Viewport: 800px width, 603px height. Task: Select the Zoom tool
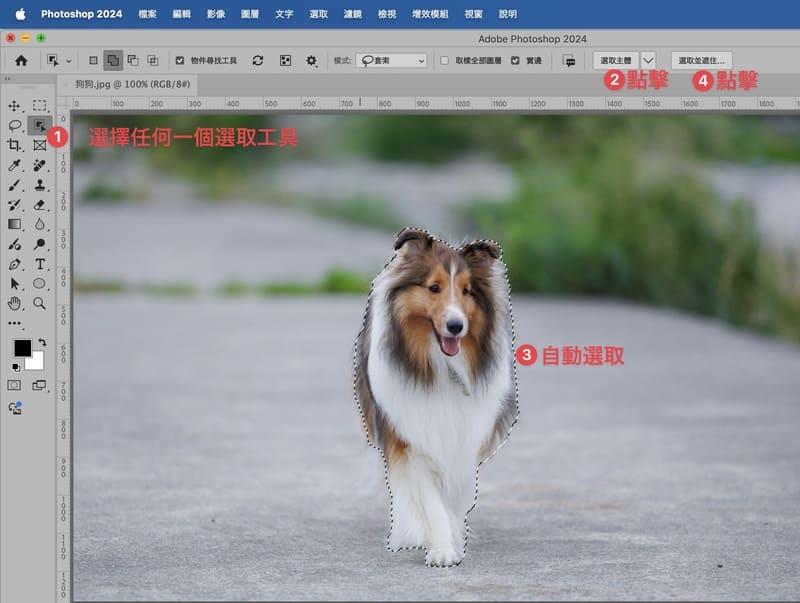(39, 304)
